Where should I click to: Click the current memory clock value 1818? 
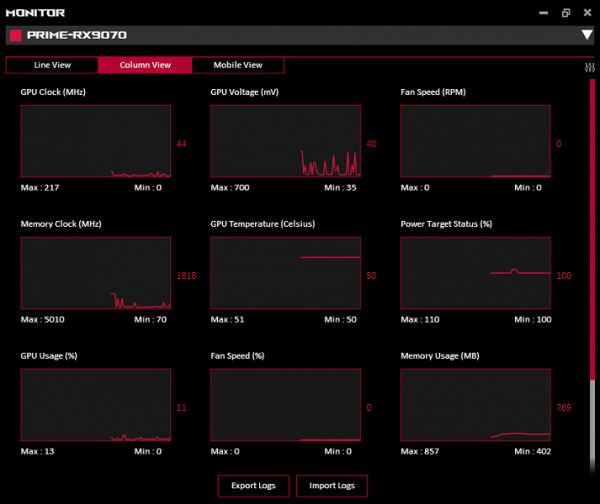[x=186, y=276]
